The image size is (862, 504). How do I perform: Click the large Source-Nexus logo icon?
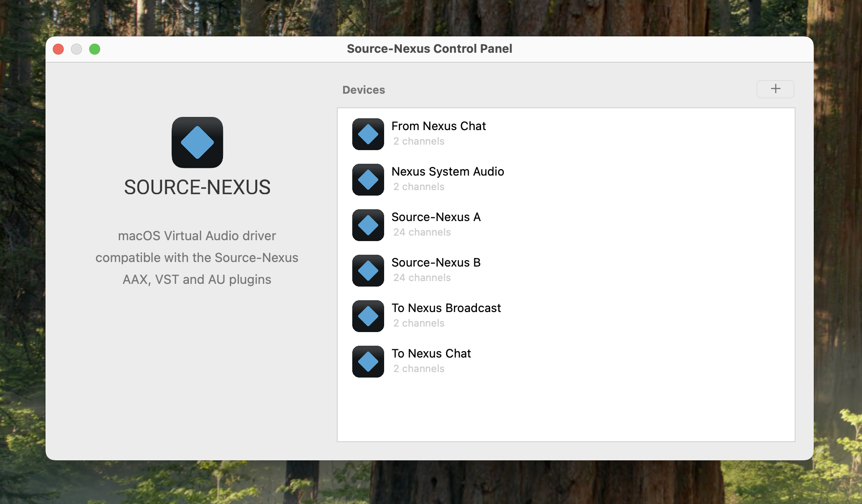click(x=197, y=142)
